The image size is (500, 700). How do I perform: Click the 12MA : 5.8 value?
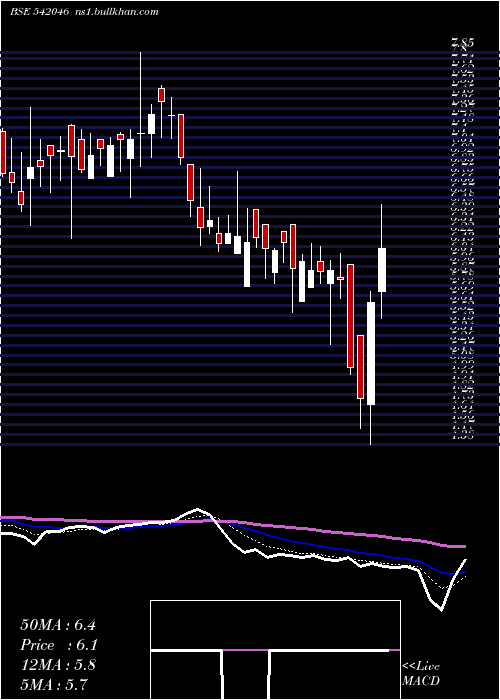click(58, 664)
